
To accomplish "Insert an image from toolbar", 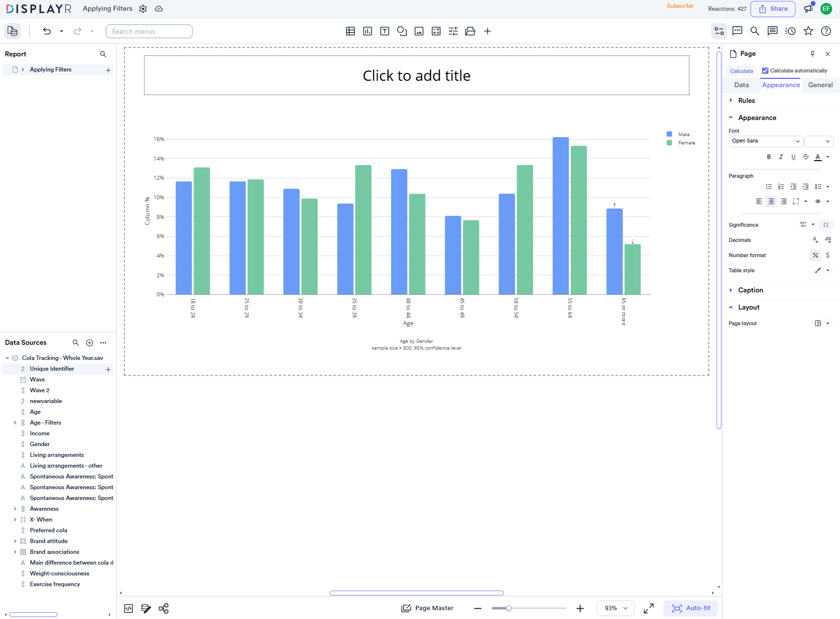I will [x=419, y=31].
